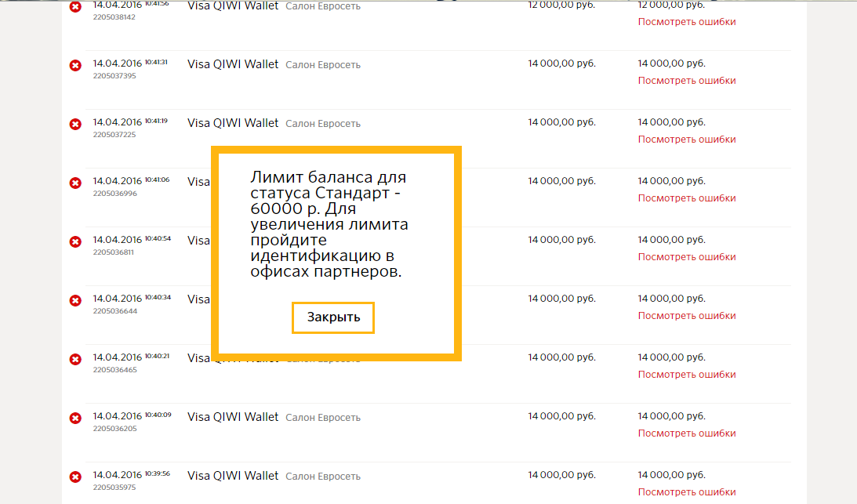
Task: Select Visa QIWI Wallet in the 10:41:19 row
Action: pyautogui.click(x=233, y=123)
